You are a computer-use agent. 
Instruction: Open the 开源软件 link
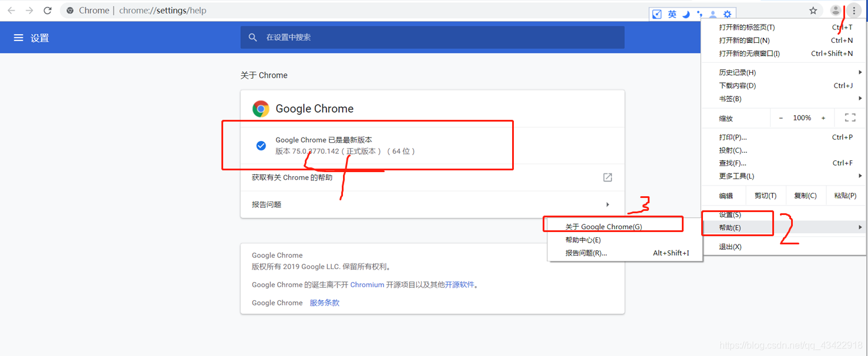[x=459, y=285]
